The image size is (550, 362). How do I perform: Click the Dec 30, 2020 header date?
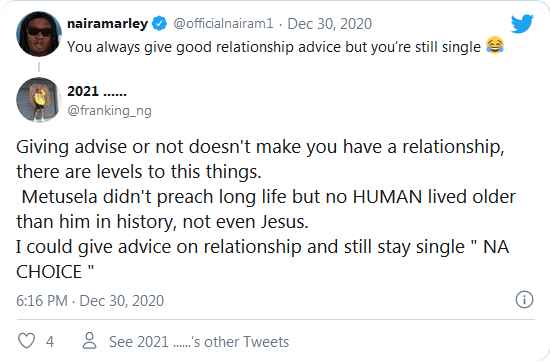point(330,24)
